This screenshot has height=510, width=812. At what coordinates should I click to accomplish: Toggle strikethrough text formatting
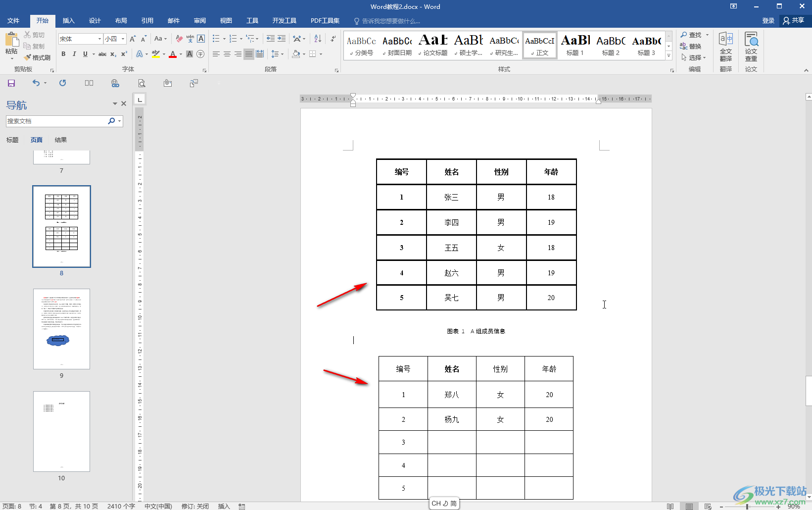102,54
